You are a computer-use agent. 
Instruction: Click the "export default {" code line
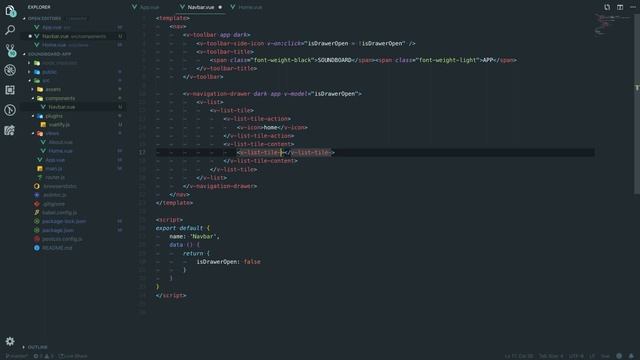pyautogui.click(x=182, y=228)
